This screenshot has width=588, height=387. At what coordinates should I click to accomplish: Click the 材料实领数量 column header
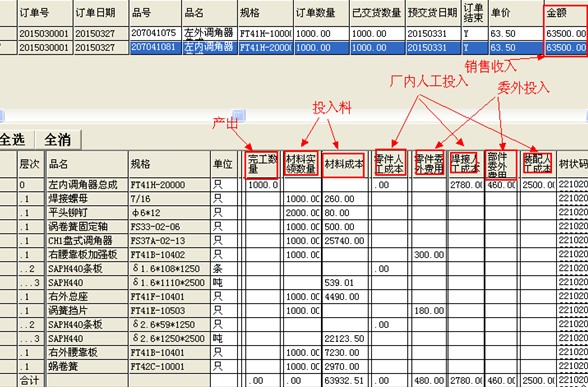tap(301, 164)
